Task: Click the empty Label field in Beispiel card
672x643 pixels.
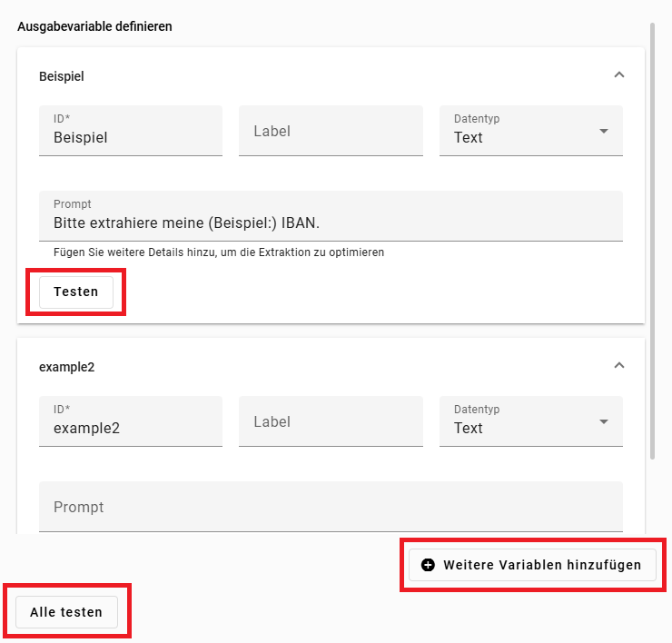Action: pos(331,131)
